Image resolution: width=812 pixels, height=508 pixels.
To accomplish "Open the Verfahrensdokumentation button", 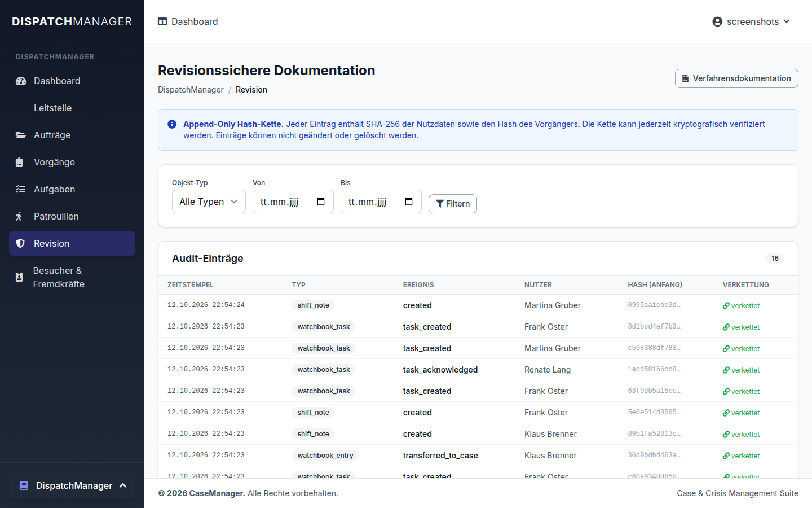I will 736,78.
